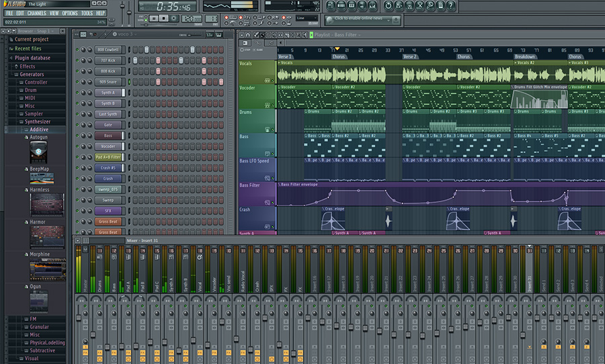Open the online news panel dropdown arrow

388,20
